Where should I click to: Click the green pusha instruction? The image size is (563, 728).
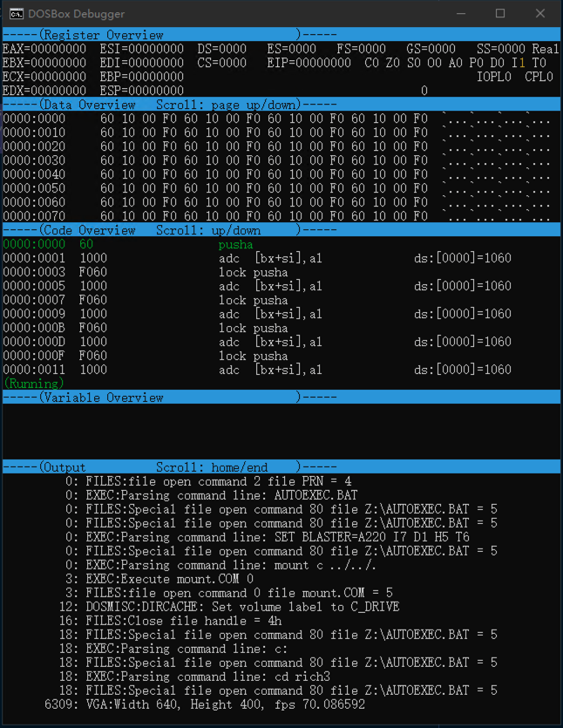[x=236, y=244]
